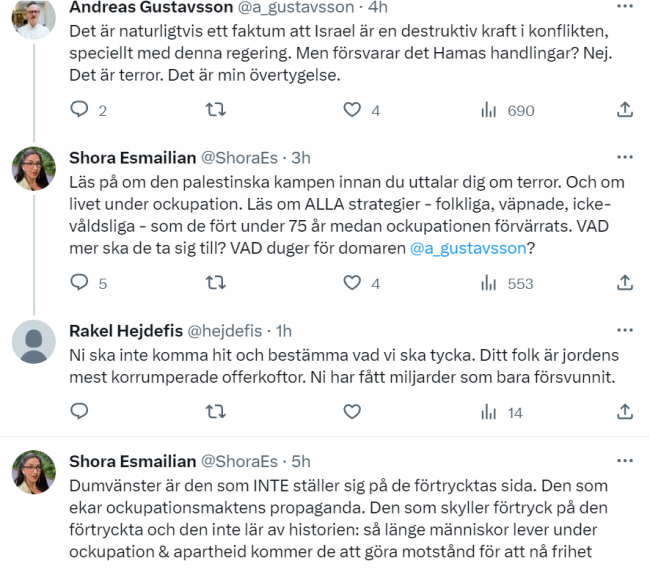Like Andreas Gustavsson's tweet

351,110
